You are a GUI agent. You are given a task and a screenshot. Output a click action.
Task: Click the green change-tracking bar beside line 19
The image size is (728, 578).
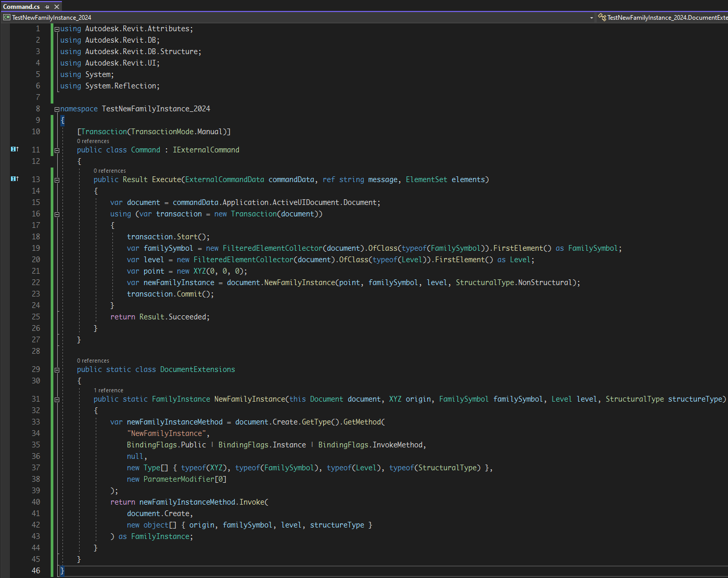click(x=51, y=248)
